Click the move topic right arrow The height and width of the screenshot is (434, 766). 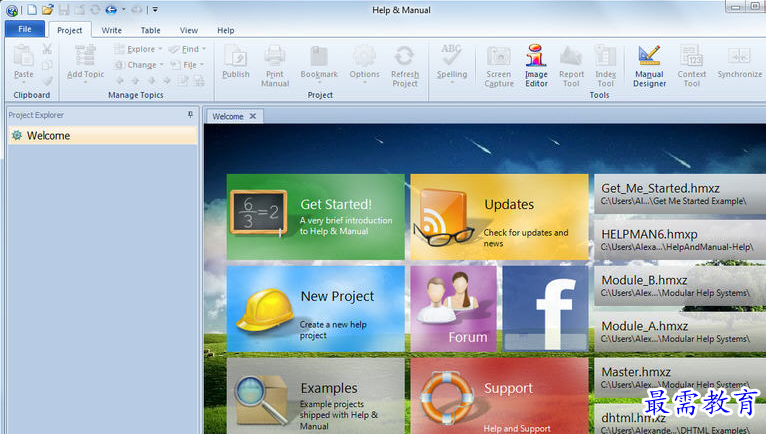click(167, 81)
